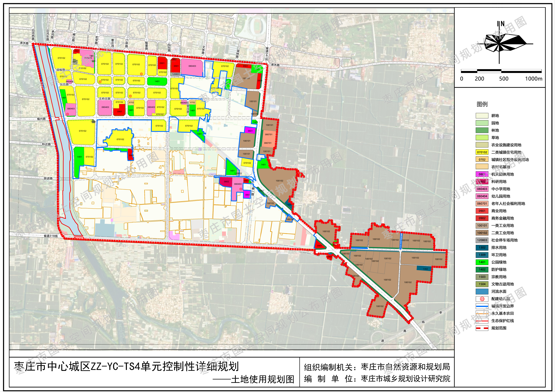Click the grey 120803 legend swatch
Screen dimensions: 555x392
pos(482,240)
